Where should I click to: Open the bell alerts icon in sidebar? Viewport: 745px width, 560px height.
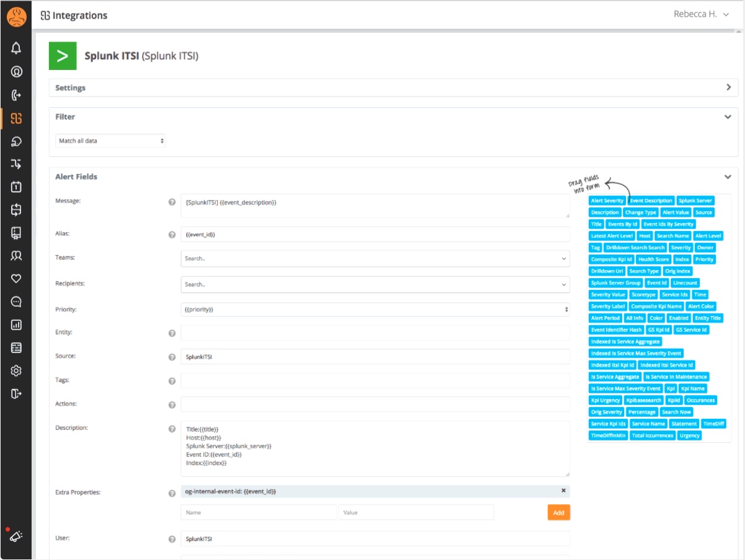coord(16,48)
